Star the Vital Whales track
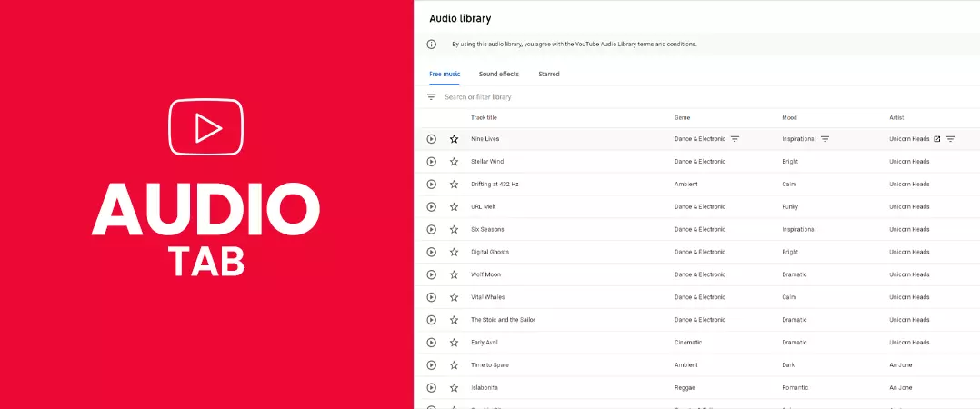The height and width of the screenshot is (409, 980). 454,297
